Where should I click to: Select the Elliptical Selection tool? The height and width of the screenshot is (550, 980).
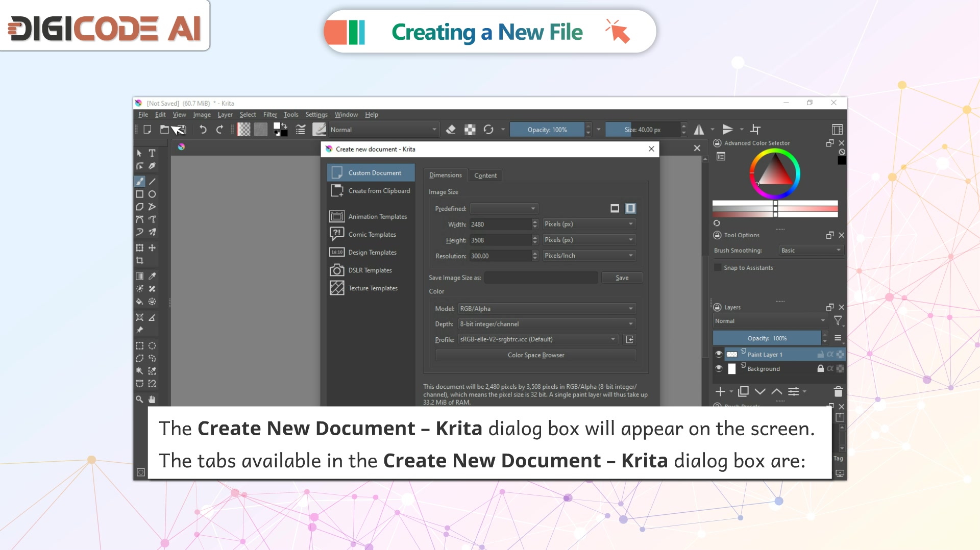(152, 346)
